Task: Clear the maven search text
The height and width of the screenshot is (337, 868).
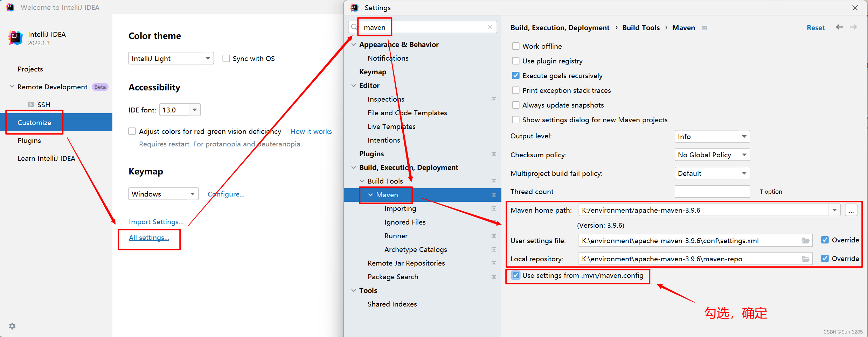Action: tap(490, 27)
